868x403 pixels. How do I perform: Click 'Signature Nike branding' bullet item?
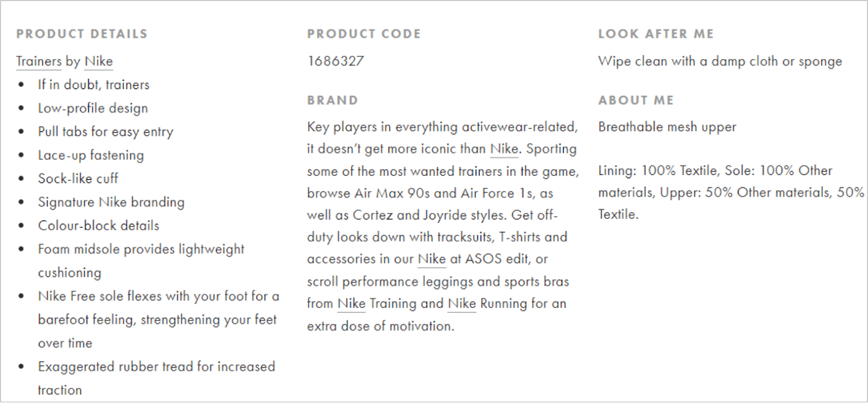pyautogui.click(x=111, y=202)
